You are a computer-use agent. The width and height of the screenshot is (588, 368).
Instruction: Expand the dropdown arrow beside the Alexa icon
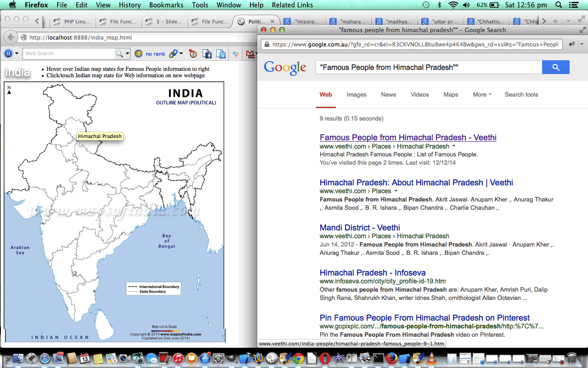click(x=17, y=53)
